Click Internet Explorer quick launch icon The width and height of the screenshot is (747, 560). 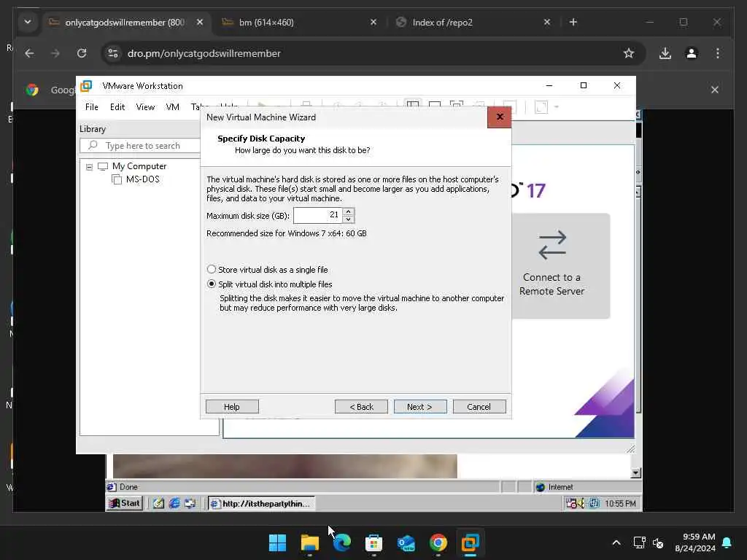(x=174, y=503)
